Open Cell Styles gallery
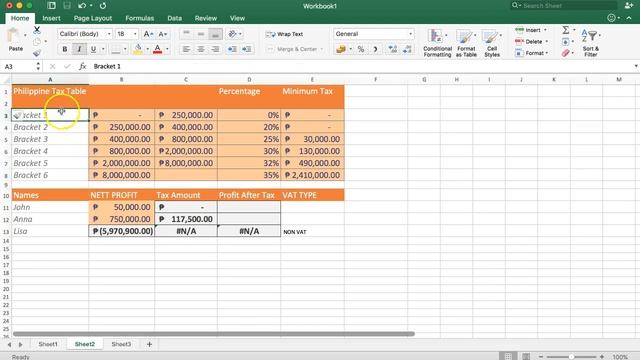The image size is (640, 360). tap(492, 42)
